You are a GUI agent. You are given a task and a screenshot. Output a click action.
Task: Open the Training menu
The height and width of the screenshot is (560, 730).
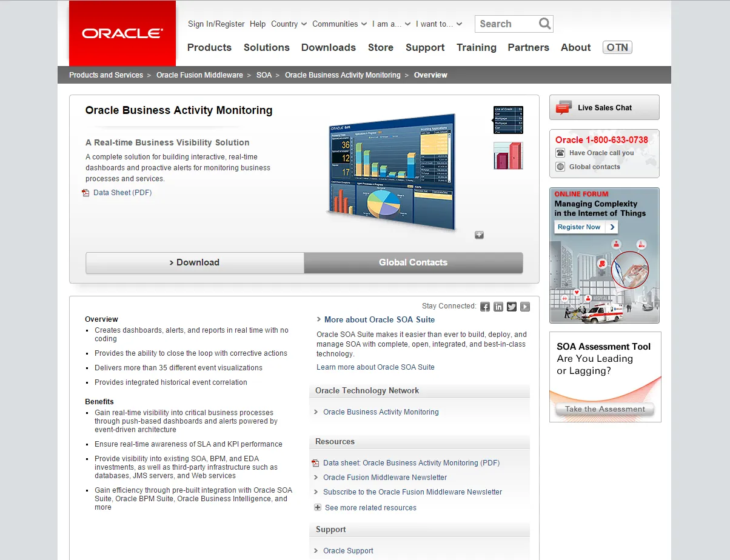(x=477, y=47)
